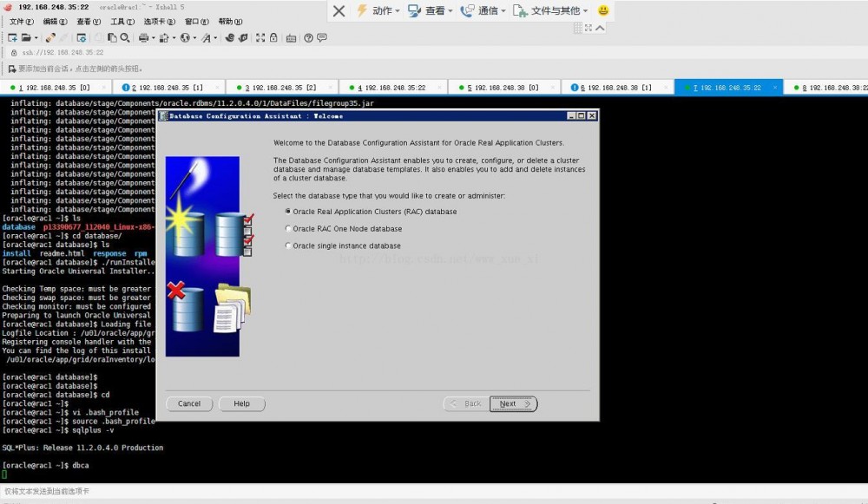The height and width of the screenshot is (504, 868).
Task: Select the Print icon in the Xshell toolbar
Action: tap(144, 38)
